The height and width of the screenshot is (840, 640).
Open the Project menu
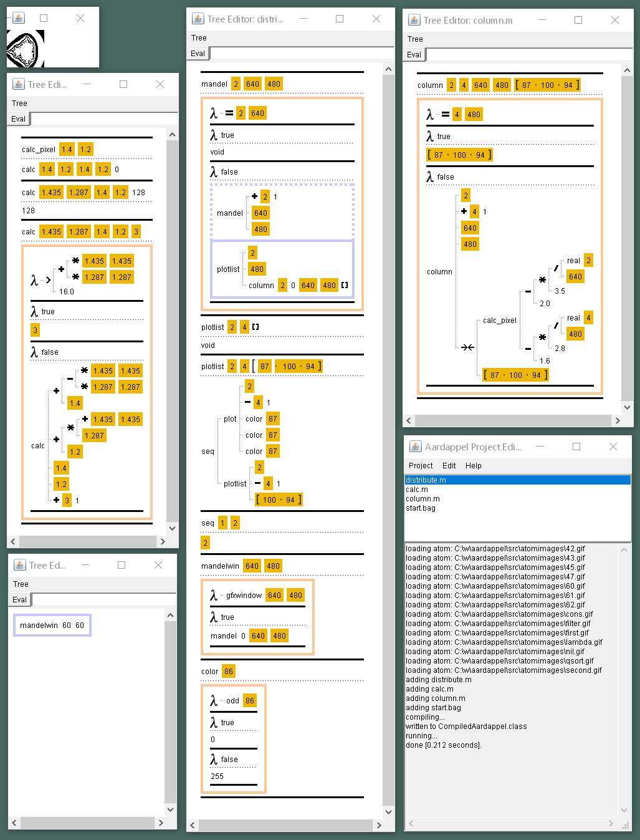(x=421, y=466)
